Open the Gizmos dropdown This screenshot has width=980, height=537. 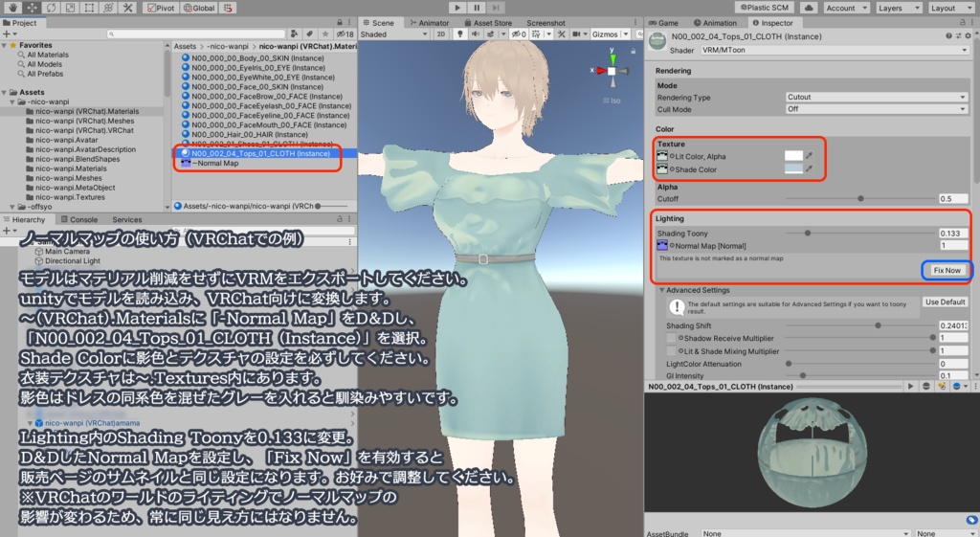tap(610, 34)
